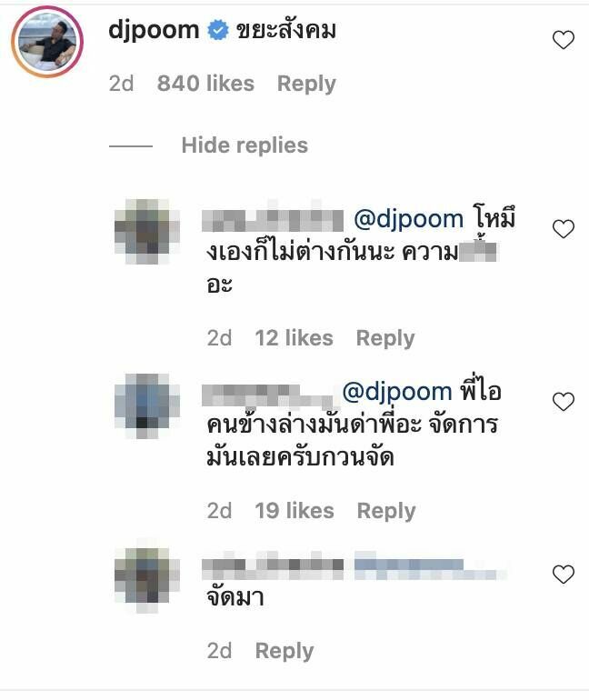Open @djpoom mention in second reply

click(x=397, y=393)
